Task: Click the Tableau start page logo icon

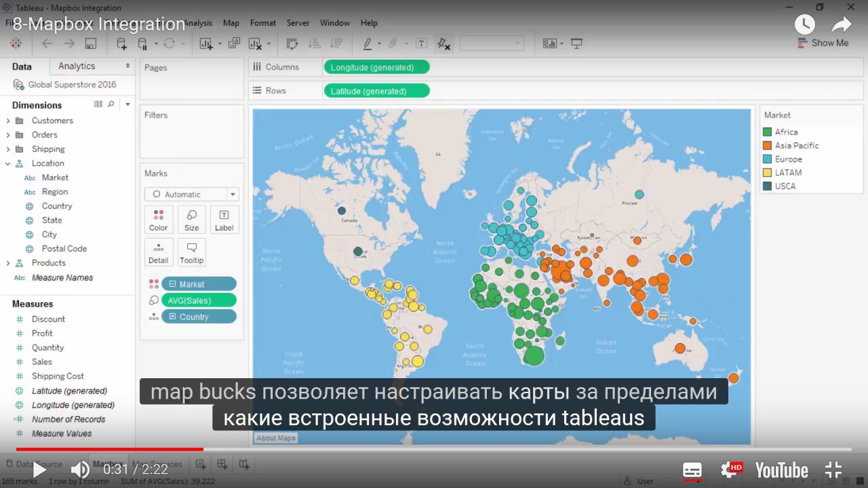Action: tap(16, 43)
